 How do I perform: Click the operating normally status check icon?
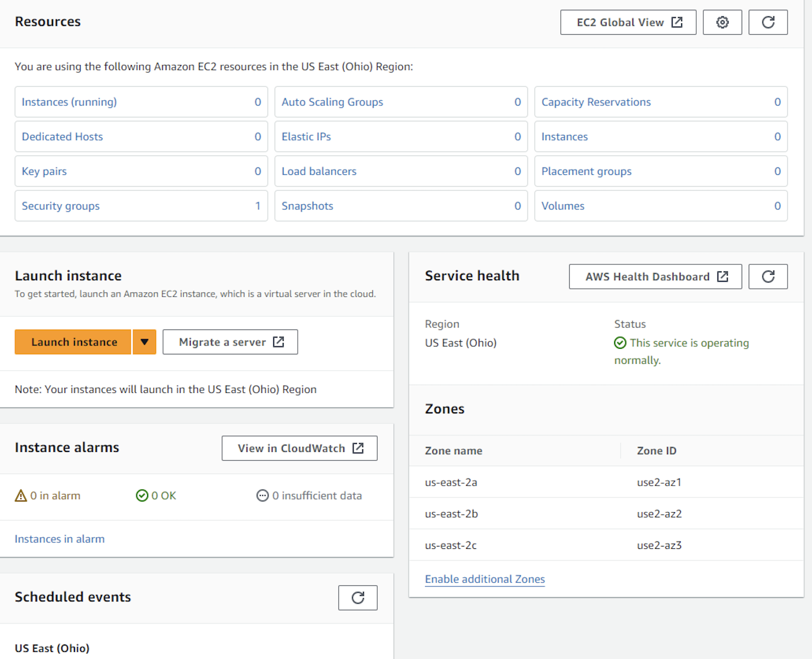[620, 343]
